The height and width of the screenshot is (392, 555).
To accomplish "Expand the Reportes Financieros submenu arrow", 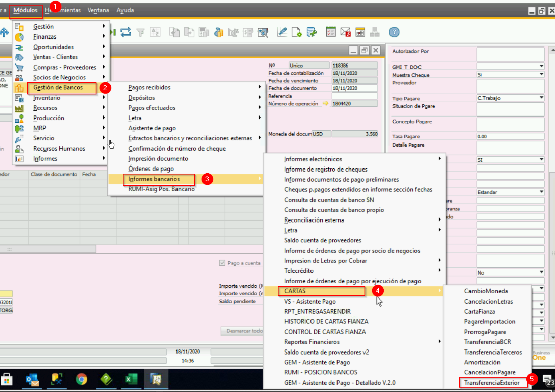I will coord(439,341).
